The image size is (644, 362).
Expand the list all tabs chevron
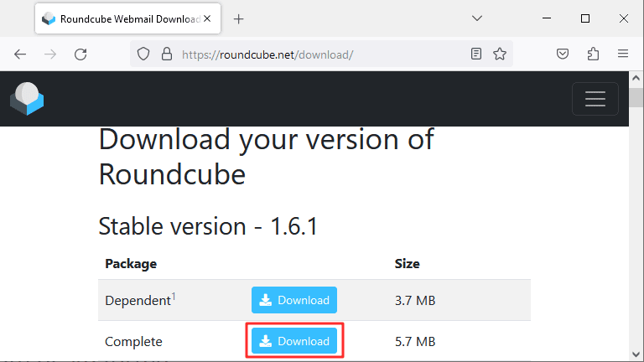point(477,18)
